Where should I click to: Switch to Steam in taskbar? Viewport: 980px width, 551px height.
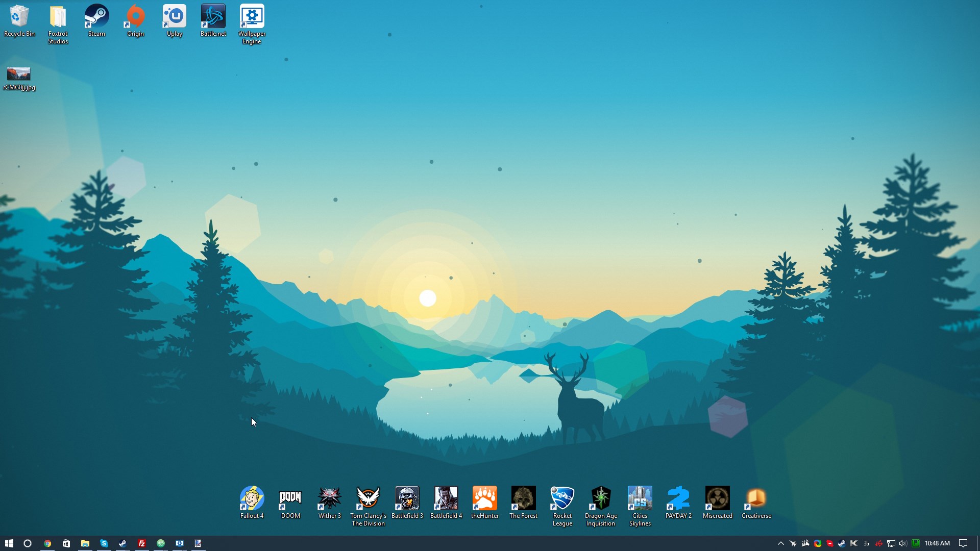click(x=123, y=543)
